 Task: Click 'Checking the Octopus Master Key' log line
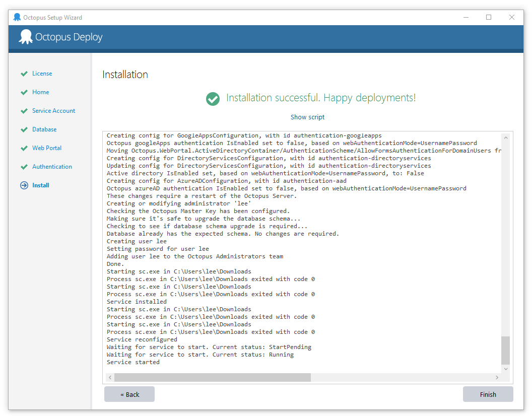198,211
